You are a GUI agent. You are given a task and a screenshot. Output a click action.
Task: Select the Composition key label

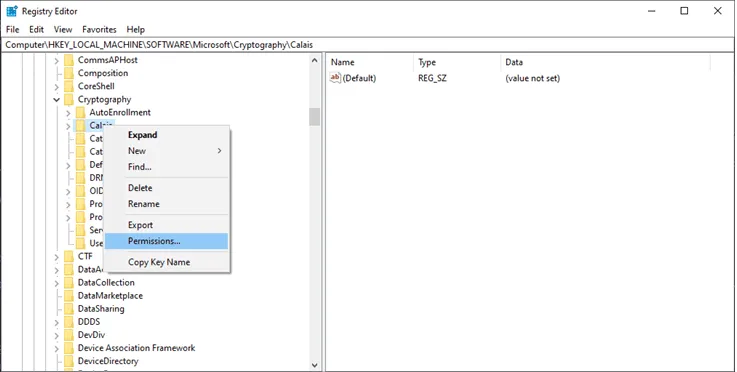point(103,73)
